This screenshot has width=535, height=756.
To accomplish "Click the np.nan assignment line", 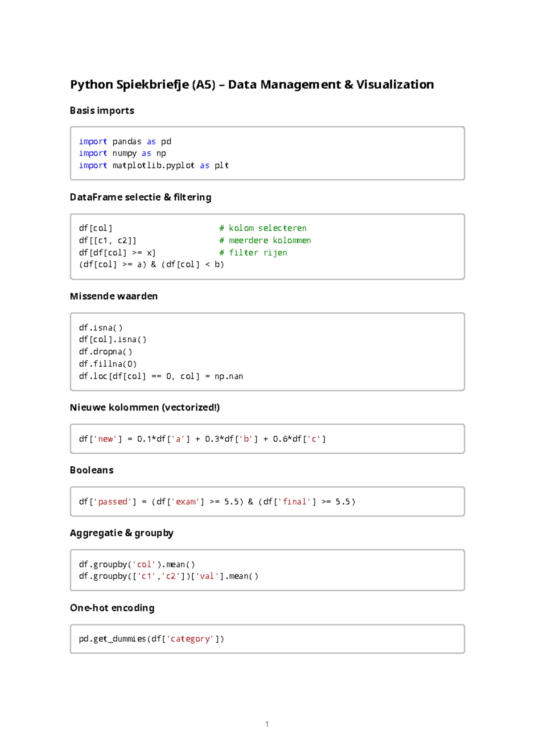I will [161, 376].
